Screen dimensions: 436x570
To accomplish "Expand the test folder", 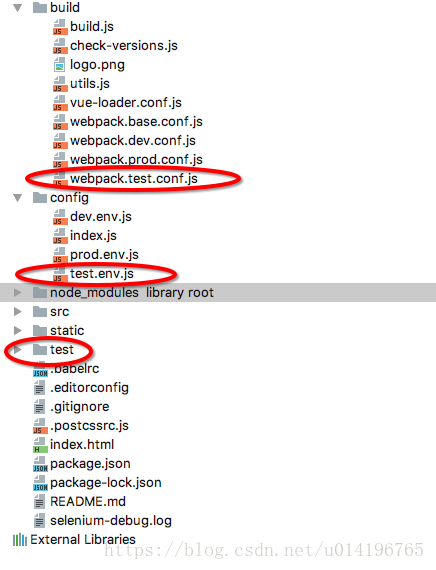I will pos(17,350).
